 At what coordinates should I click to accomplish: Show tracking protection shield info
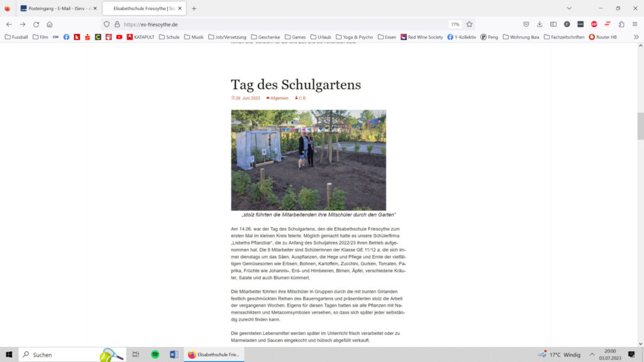(x=107, y=25)
